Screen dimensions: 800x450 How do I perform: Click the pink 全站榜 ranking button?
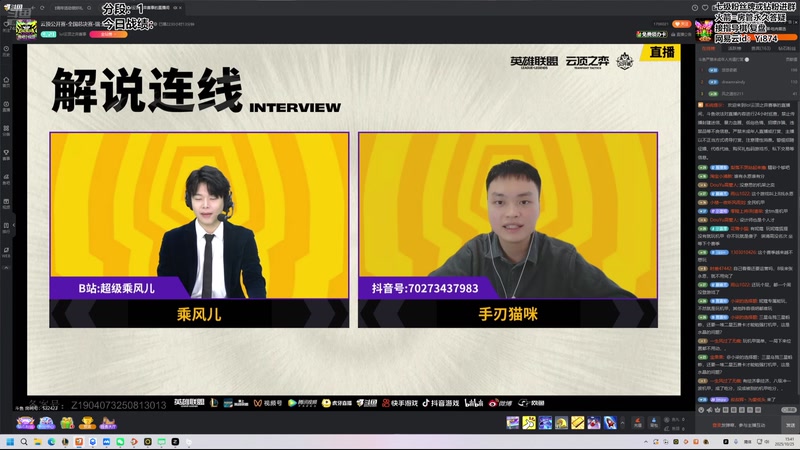pos(108,34)
